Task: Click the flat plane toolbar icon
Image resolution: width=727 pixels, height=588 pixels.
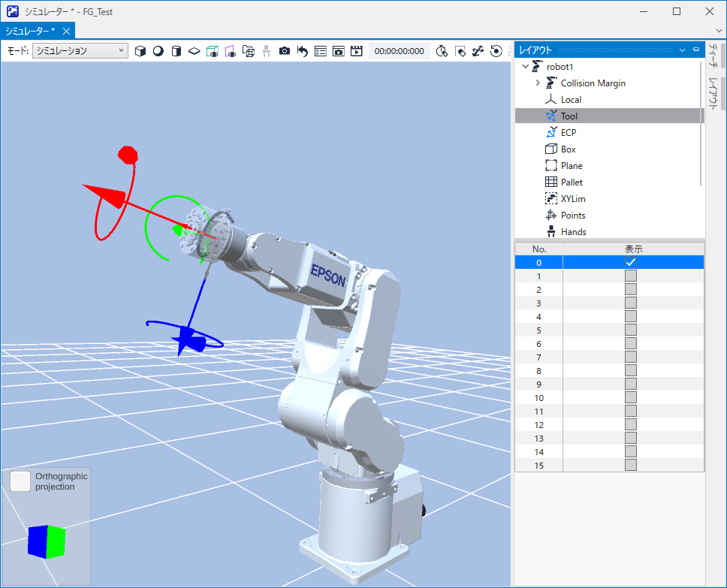Action: click(x=194, y=51)
